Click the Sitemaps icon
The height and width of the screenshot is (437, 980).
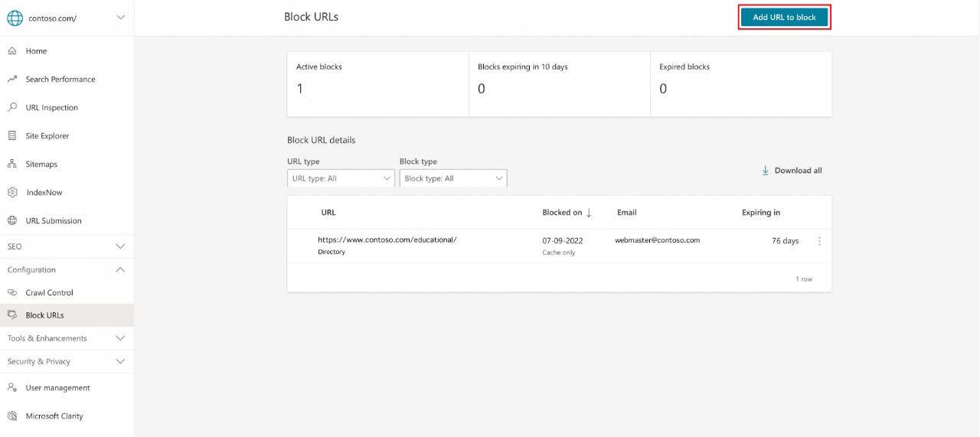[x=12, y=165]
